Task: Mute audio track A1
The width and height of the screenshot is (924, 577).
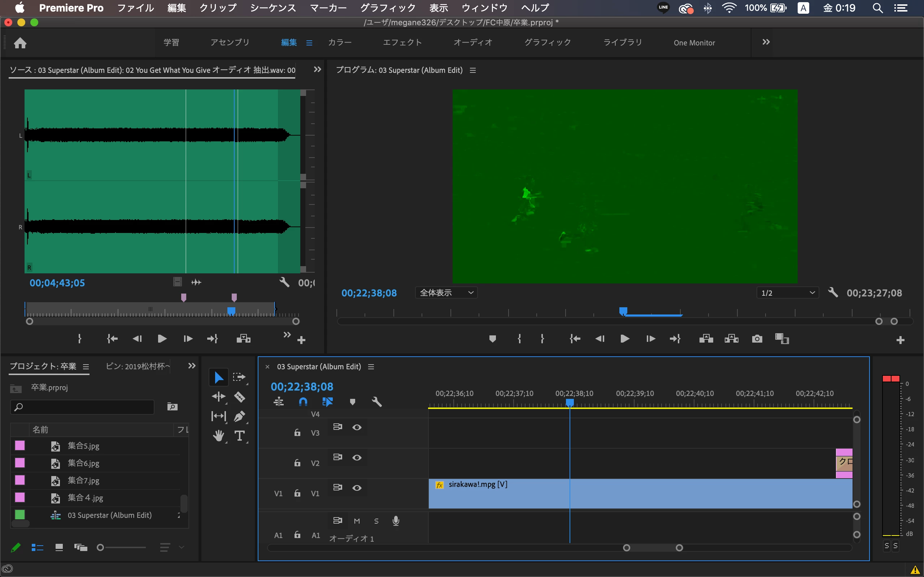Action: coord(357,521)
